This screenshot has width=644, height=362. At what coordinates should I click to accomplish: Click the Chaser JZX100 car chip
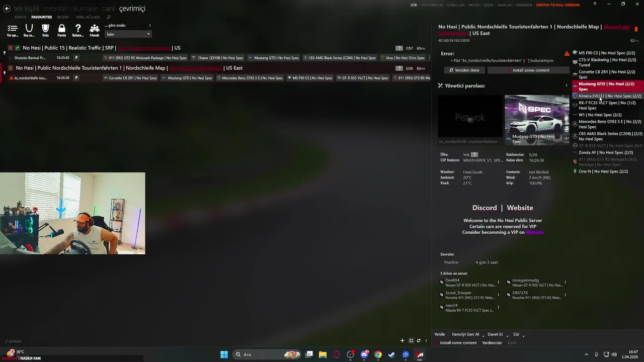coord(217,58)
